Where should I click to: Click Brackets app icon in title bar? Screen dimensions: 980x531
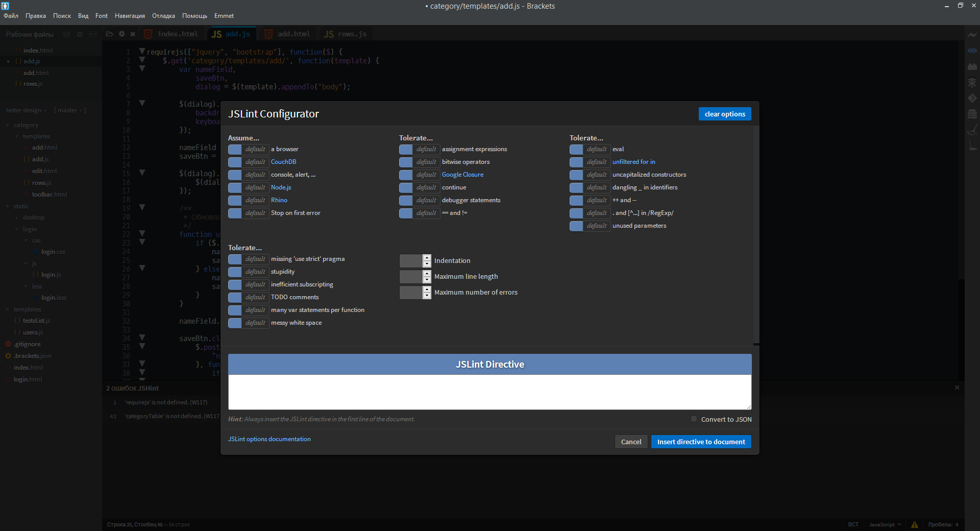(6, 6)
